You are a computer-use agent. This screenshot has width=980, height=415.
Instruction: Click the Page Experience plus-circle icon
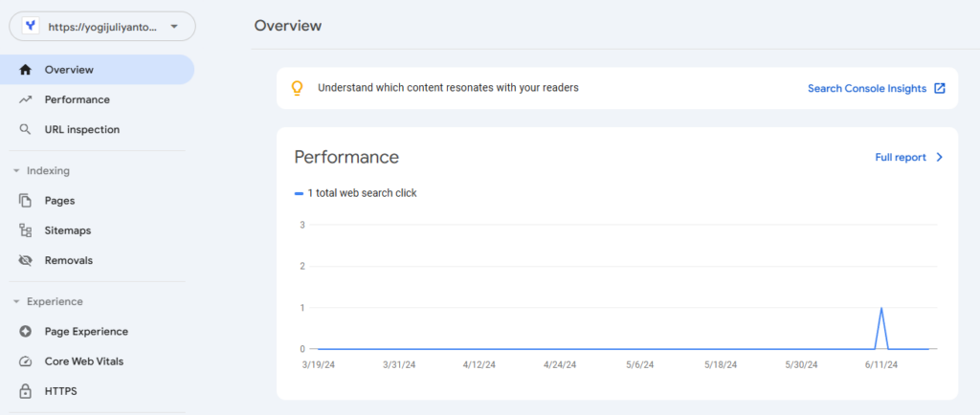pos(26,332)
